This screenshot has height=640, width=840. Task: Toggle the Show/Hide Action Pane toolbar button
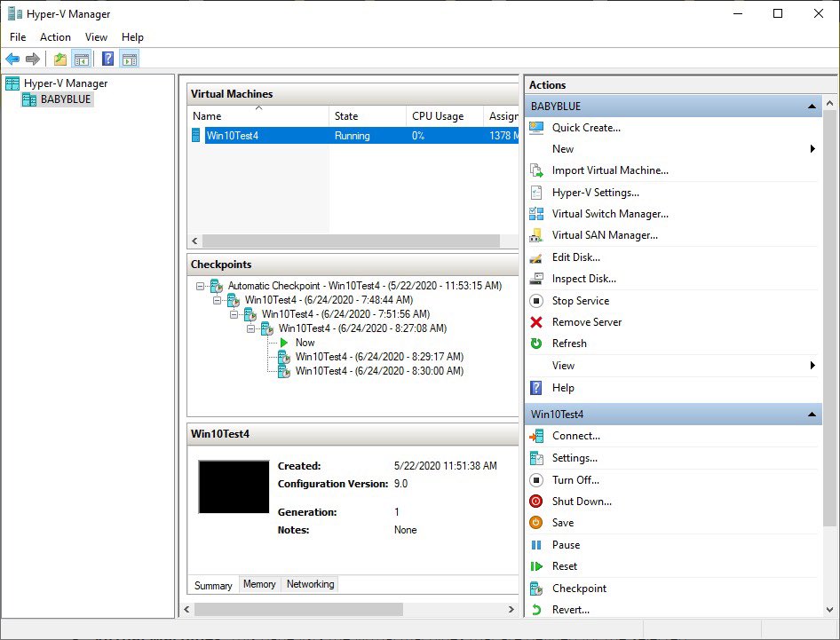130,59
